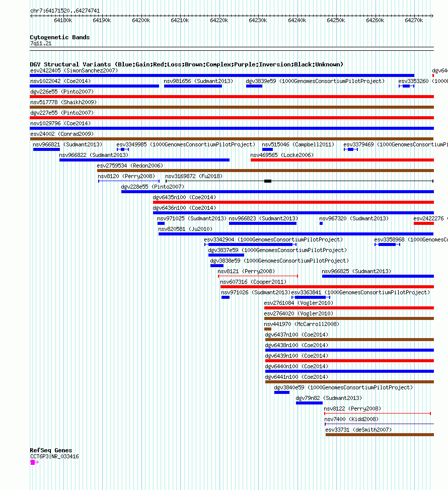Viewport: 448px width, 490px height.
Task: Open dgv3837e59 variant label
Action: 278,251
